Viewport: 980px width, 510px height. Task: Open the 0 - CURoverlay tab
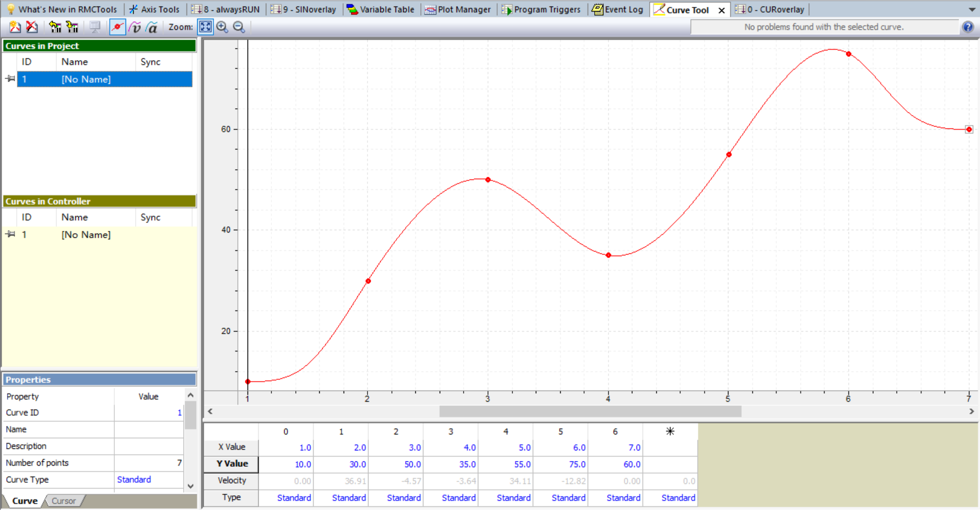coord(770,9)
